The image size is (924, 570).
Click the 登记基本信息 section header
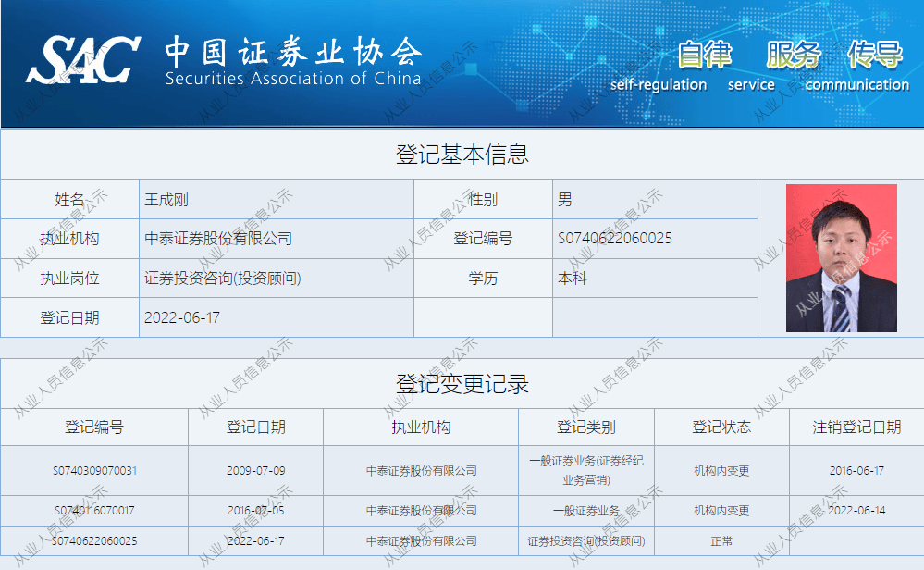[462, 155]
